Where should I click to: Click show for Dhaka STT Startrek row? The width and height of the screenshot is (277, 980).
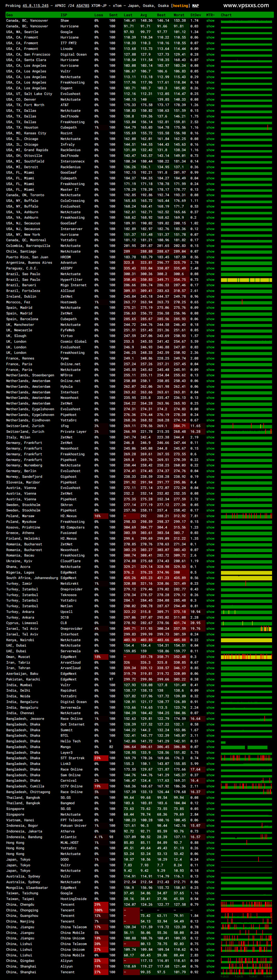tap(210, 758)
